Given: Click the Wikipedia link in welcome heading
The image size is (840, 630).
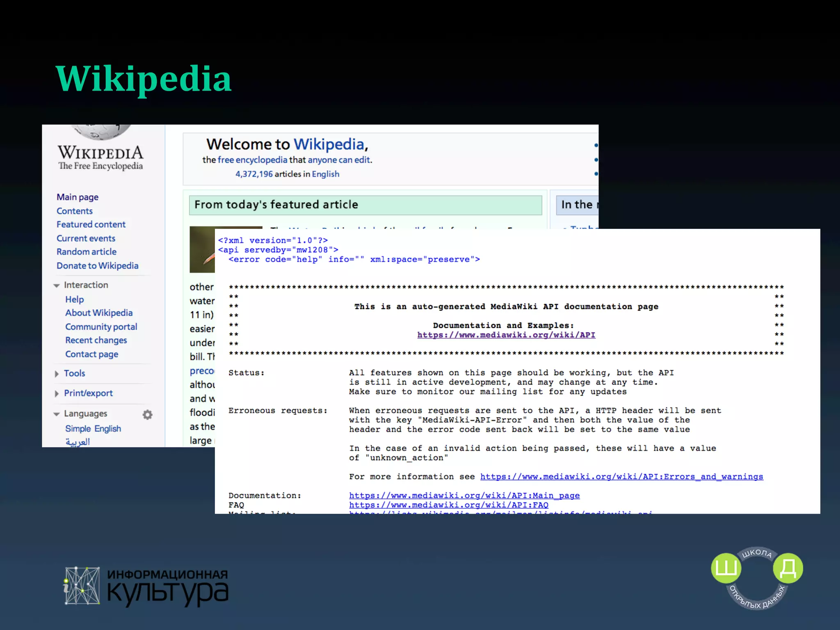Looking at the screenshot, I should pyautogui.click(x=329, y=144).
